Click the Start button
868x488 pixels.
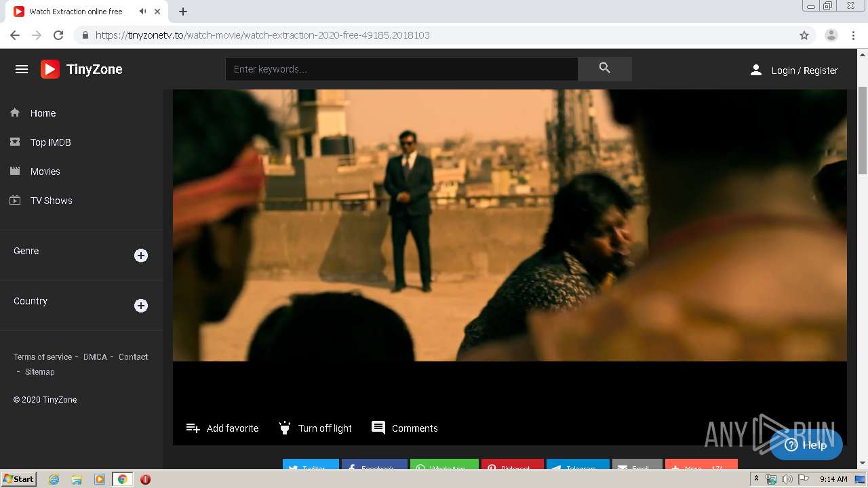click(18, 479)
